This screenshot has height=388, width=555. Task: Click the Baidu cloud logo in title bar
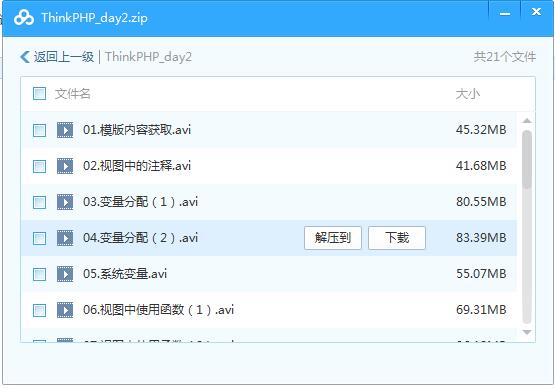[x=24, y=18]
